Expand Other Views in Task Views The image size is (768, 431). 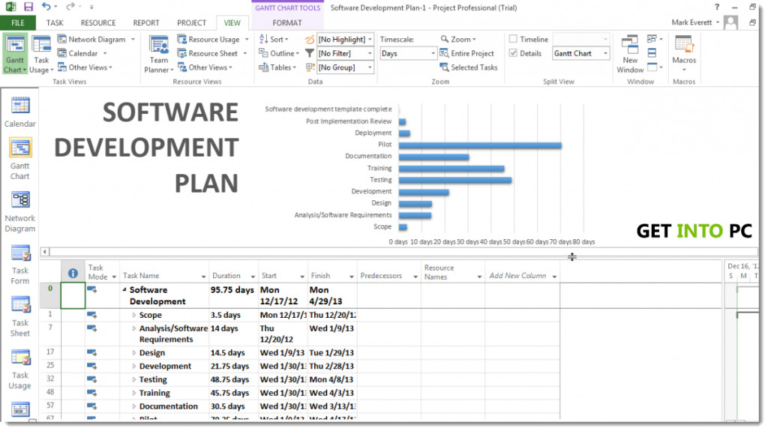[x=85, y=67]
